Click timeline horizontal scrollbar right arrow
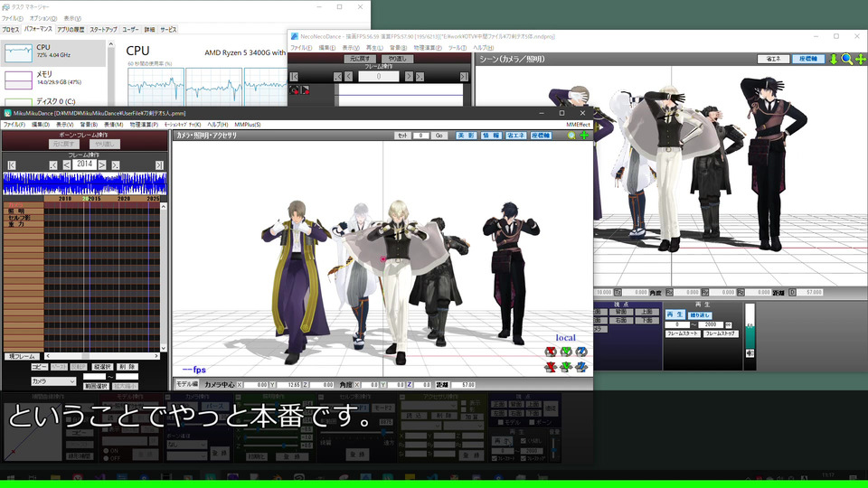 (157, 356)
